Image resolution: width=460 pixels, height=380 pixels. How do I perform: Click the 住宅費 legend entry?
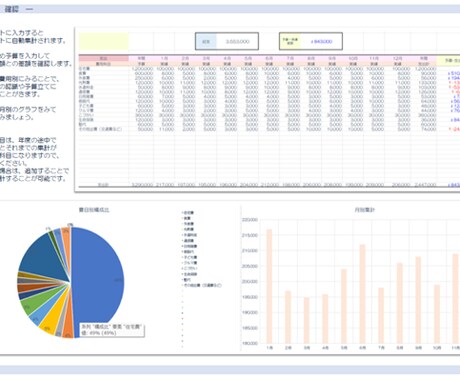(188, 212)
